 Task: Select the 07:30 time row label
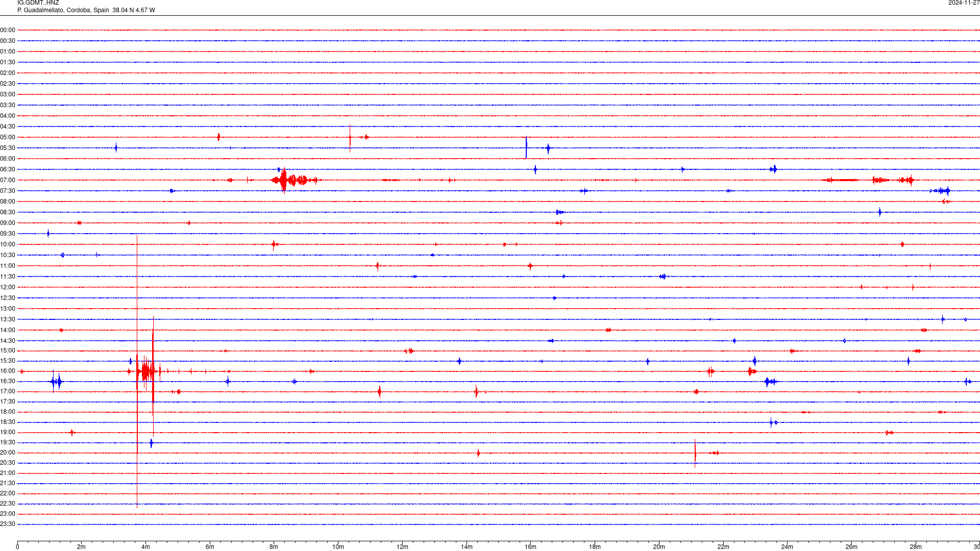coord(8,191)
